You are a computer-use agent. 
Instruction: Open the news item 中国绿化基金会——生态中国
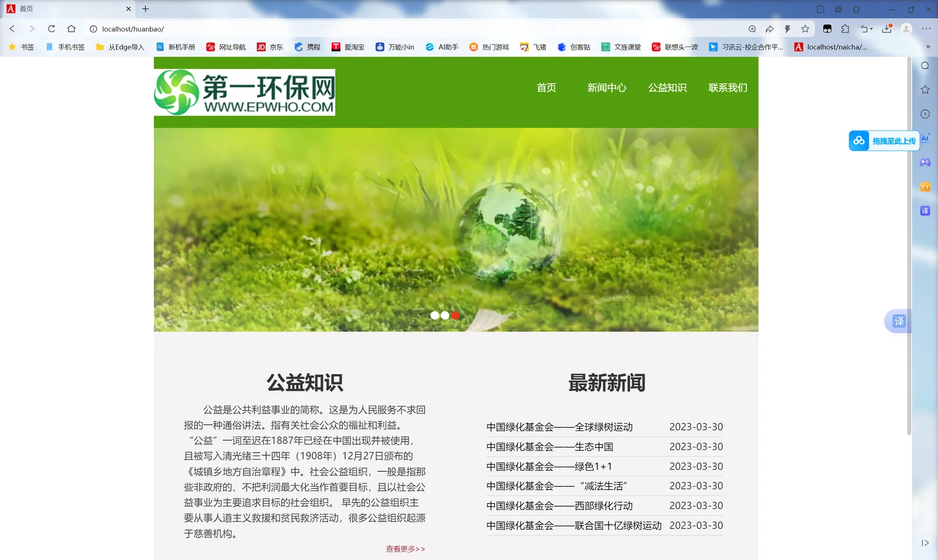click(x=551, y=446)
